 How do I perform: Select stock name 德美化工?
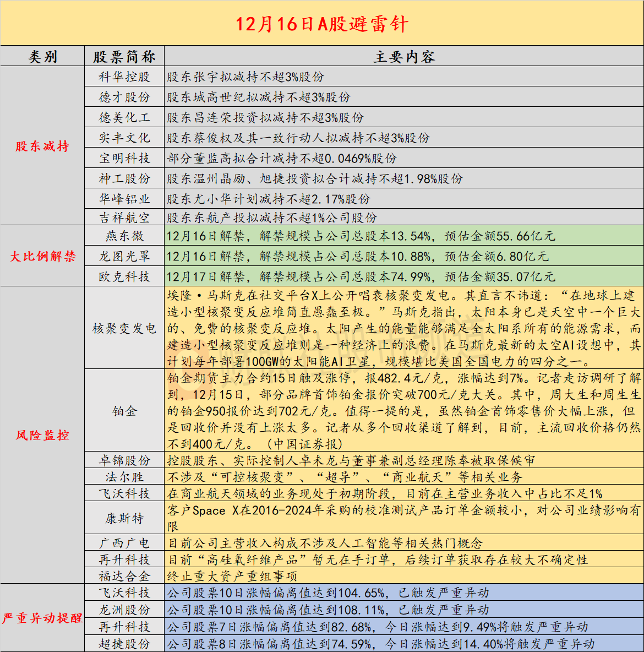click(124, 117)
